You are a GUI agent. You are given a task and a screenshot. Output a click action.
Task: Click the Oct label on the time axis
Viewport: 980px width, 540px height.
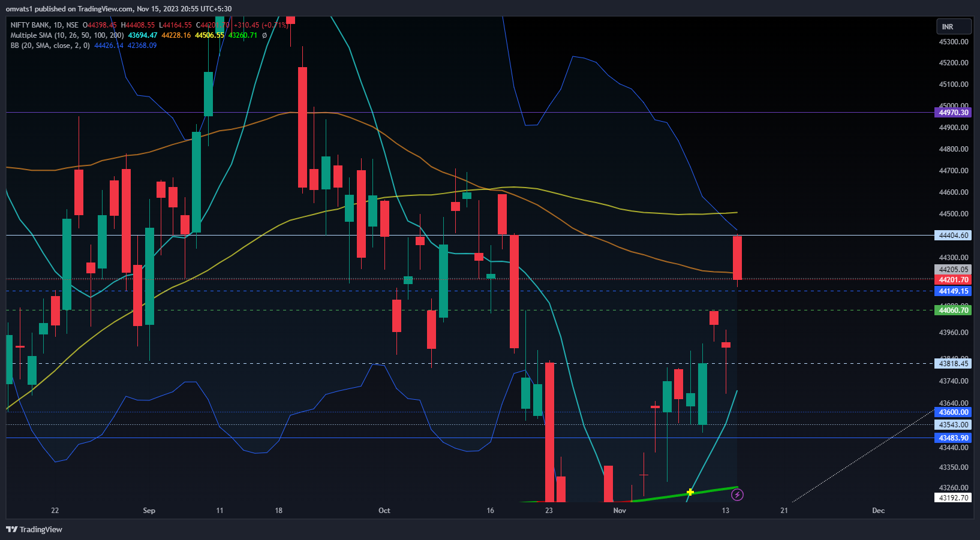coord(384,511)
